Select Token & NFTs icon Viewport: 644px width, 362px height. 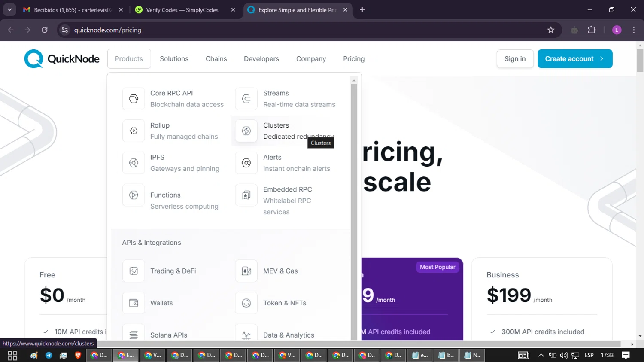[x=246, y=303]
